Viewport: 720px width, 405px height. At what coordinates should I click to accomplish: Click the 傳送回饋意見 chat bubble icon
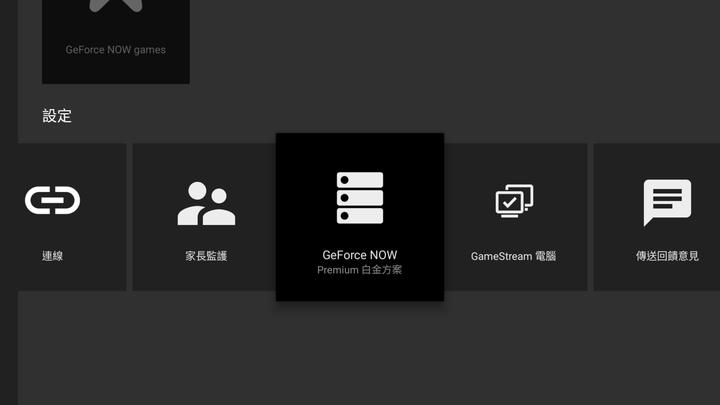tap(667, 202)
